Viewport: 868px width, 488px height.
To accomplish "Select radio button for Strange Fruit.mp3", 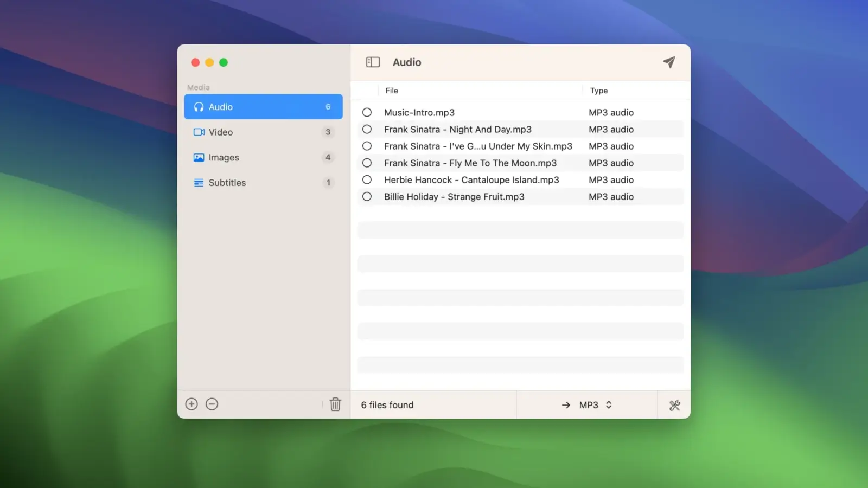I will [x=367, y=197].
